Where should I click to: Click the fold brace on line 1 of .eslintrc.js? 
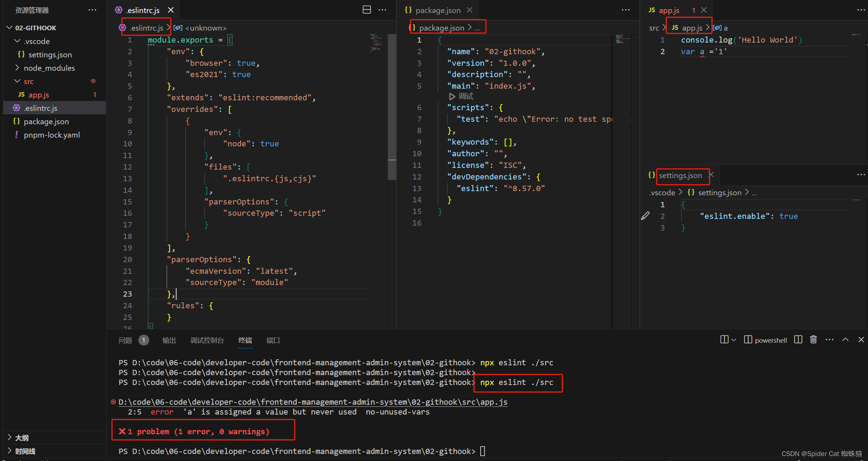[230, 40]
